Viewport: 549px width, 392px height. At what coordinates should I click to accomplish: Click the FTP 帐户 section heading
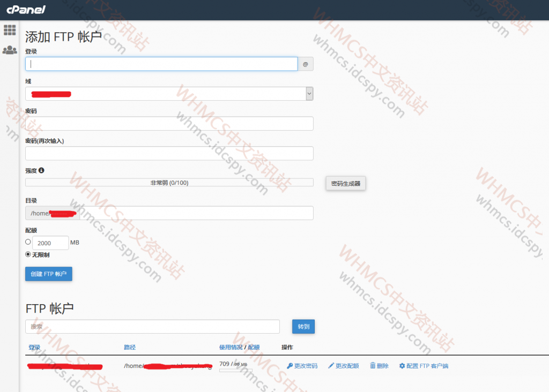tap(49, 308)
